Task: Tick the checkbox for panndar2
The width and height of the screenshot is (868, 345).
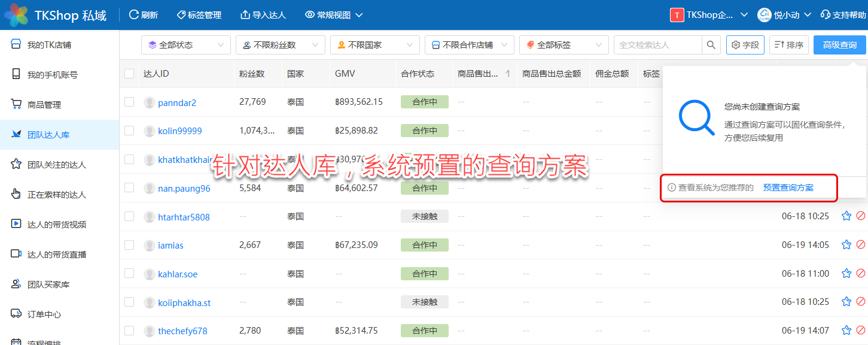Action: tap(129, 102)
